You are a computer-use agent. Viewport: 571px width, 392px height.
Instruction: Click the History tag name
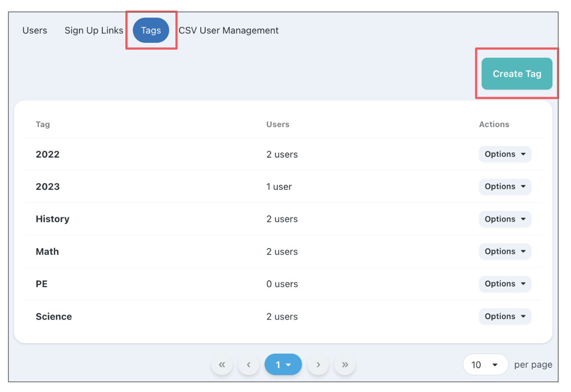[53, 219]
